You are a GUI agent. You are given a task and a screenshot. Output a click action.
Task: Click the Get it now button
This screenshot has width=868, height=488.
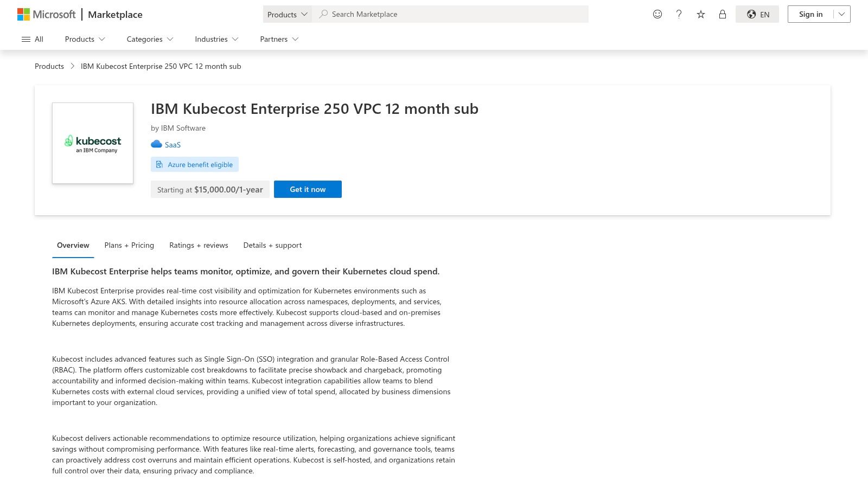tap(308, 189)
